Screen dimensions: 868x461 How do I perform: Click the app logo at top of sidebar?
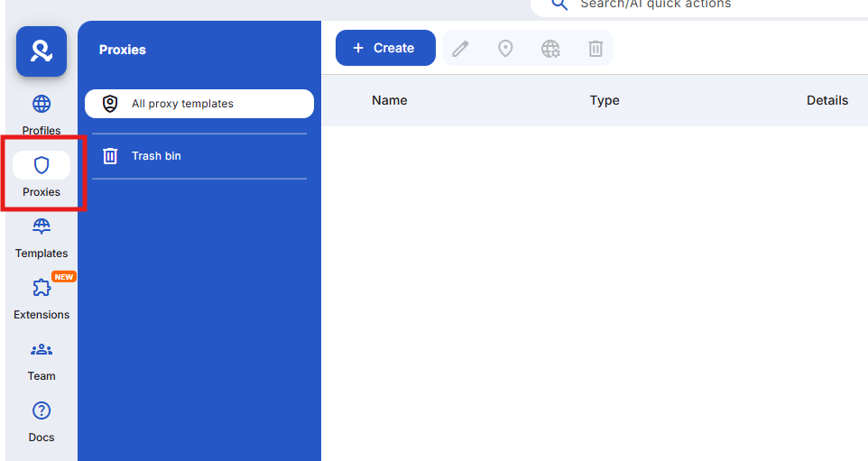[x=42, y=51]
